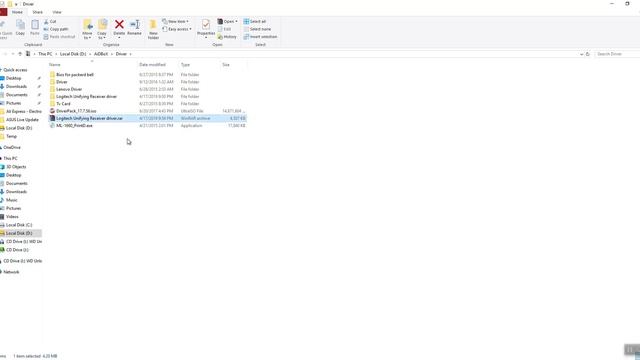Image resolution: width=640 pixels, height=360 pixels.
Task: Click OneDrive in the navigation pane
Action: (x=12, y=147)
